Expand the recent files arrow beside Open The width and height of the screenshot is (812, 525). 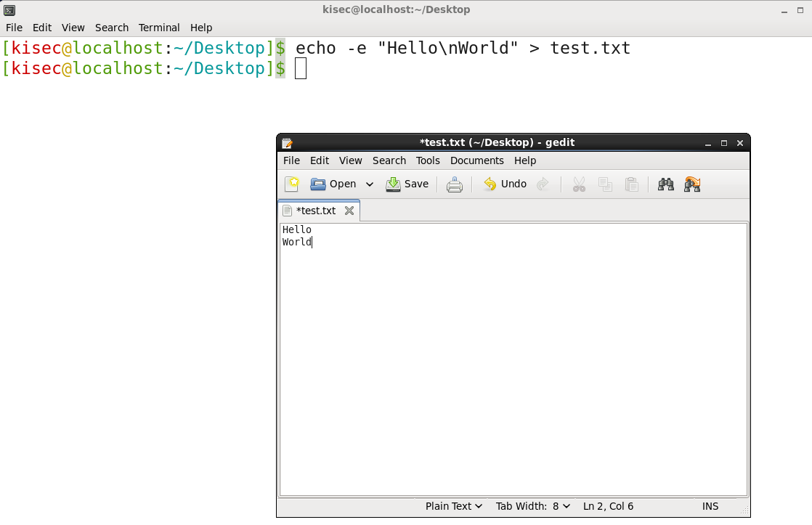[370, 184]
